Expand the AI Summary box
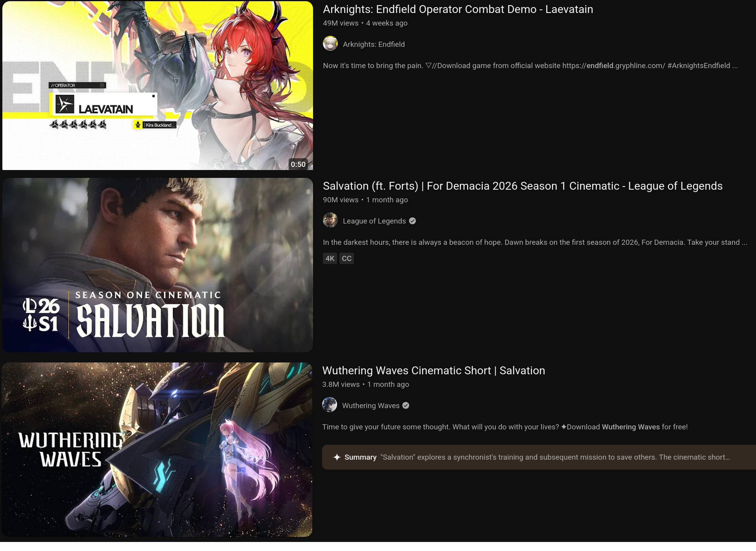This screenshot has width=756, height=551. pyautogui.click(x=551, y=457)
